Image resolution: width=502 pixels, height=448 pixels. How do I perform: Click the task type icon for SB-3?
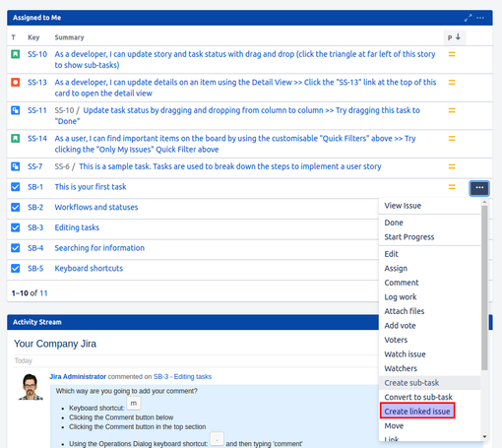[16, 227]
